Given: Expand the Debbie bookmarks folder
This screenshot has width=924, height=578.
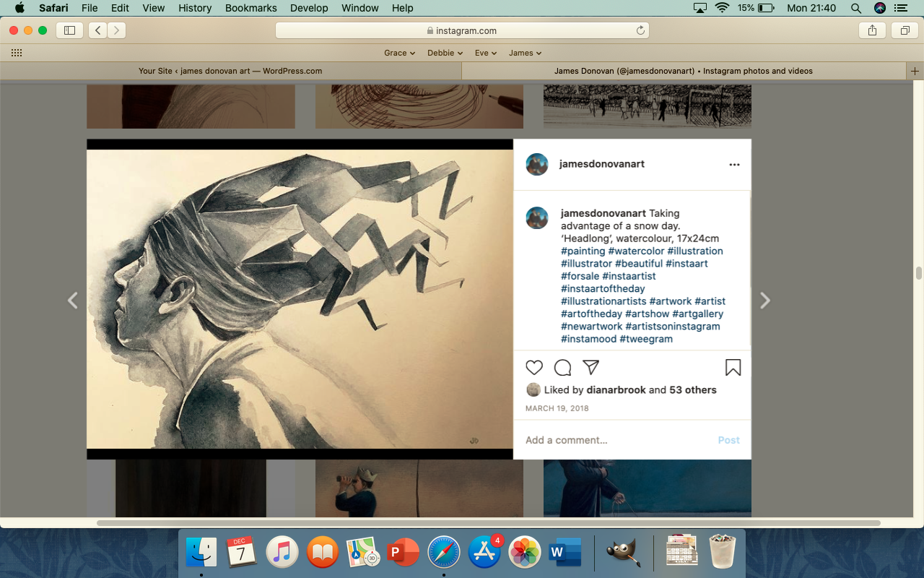Looking at the screenshot, I should click(445, 53).
